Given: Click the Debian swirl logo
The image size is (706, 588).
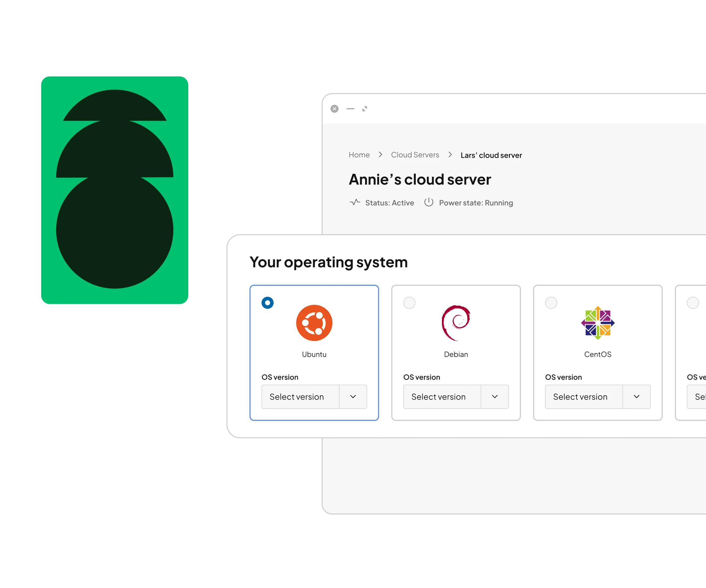Looking at the screenshot, I should coord(456,322).
